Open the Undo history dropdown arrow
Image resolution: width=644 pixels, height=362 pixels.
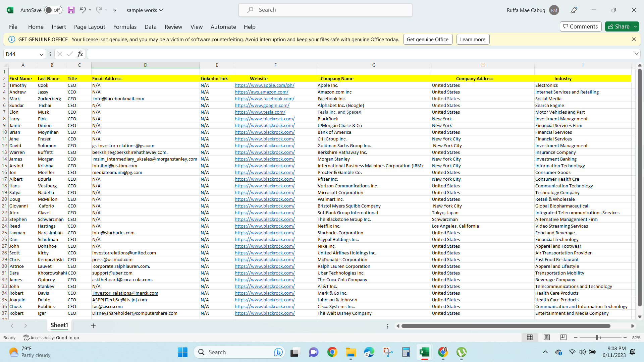[x=90, y=10]
